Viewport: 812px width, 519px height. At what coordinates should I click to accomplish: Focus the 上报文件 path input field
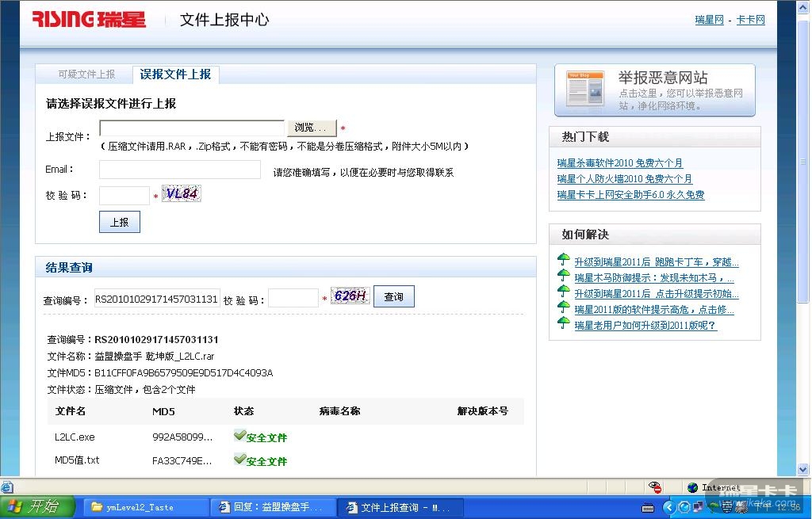(192, 128)
